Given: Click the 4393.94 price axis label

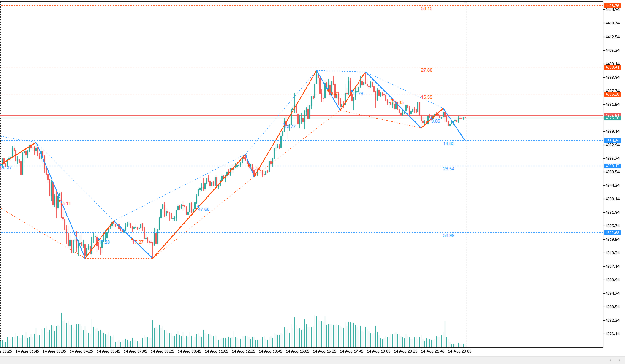Looking at the screenshot, I should click(612, 78).
